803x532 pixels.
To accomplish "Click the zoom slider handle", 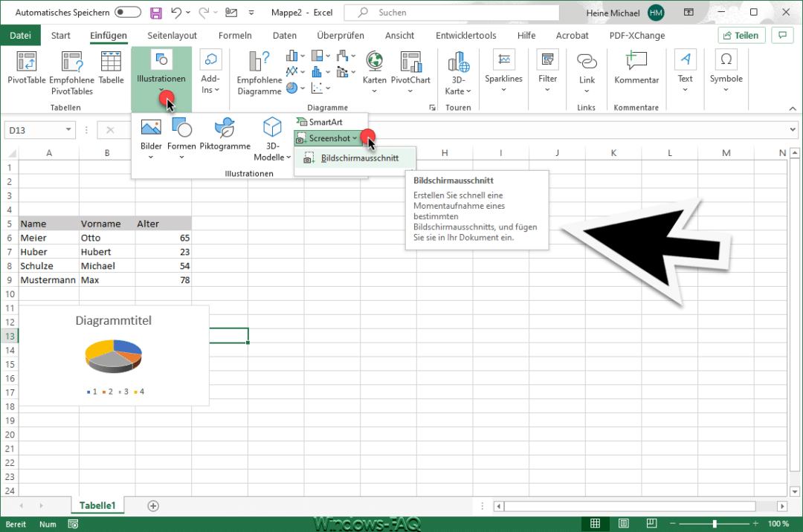I will (x=715, y=523).
